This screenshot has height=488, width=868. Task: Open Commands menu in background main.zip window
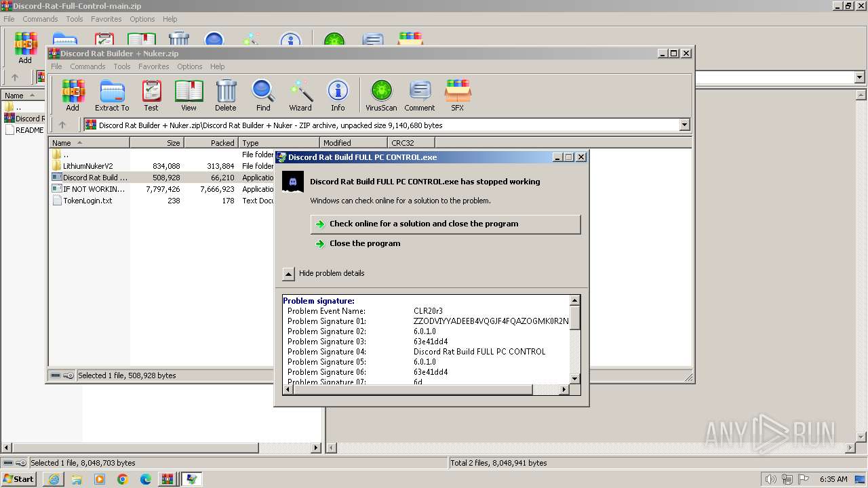click(40, 19)
